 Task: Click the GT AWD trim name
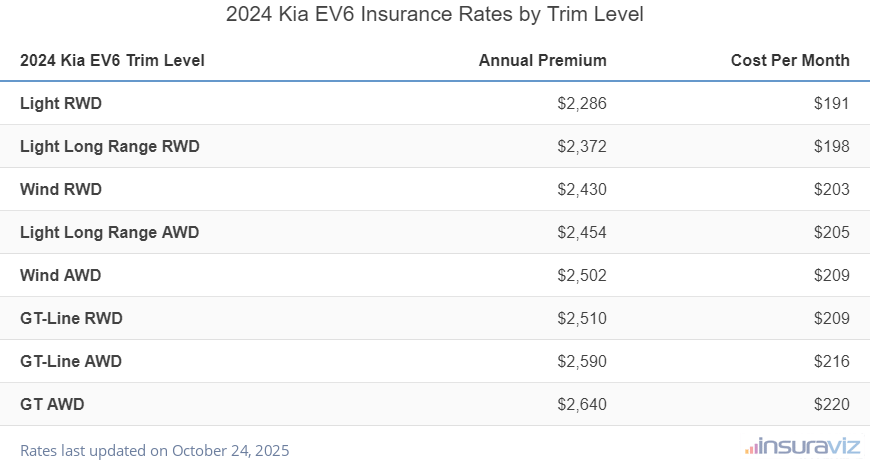pyautogui.click(x=52, y=404)
